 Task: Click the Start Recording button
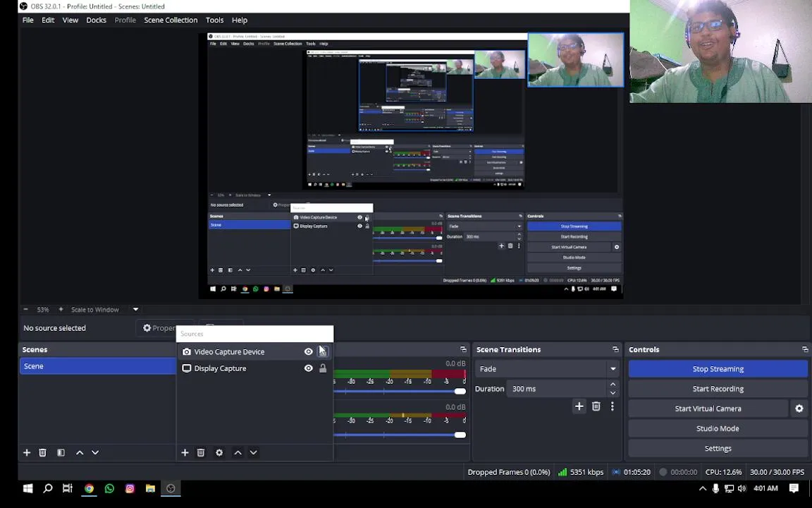(x=718, y=389)
